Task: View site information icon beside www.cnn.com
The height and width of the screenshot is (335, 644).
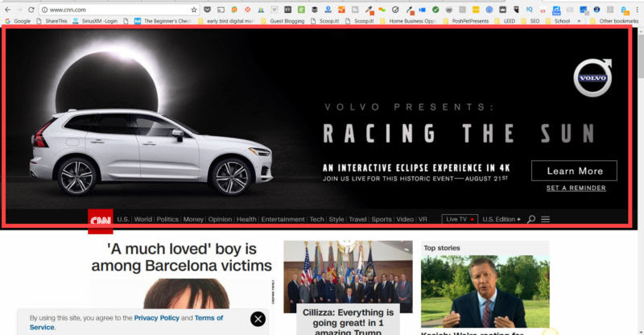Action: (45, 10)
